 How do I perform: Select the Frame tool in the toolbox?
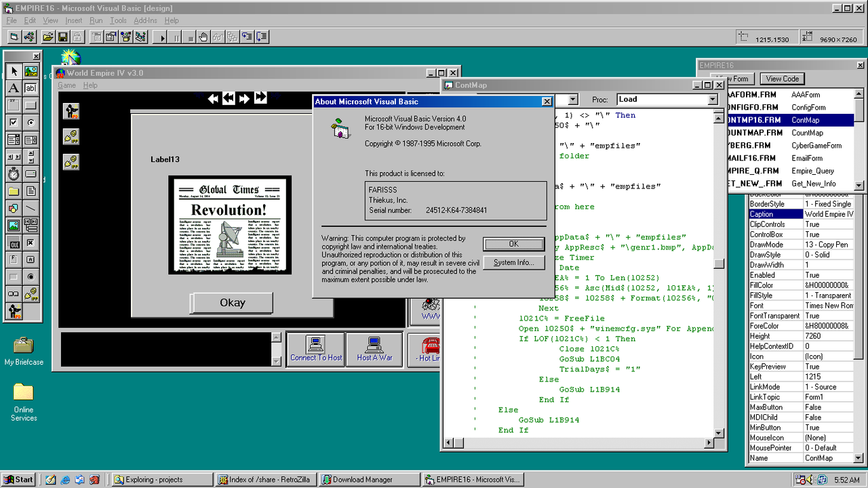coord(14,105)
